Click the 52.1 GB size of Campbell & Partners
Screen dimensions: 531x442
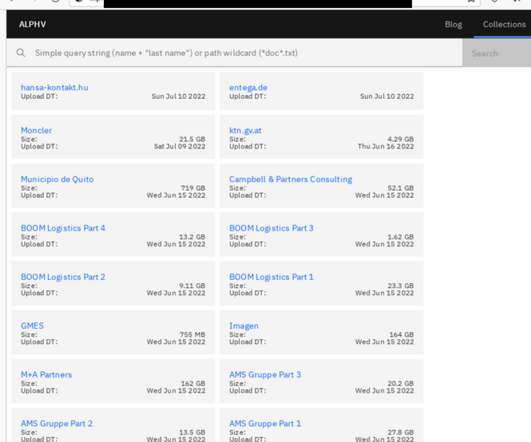point(401,188)
